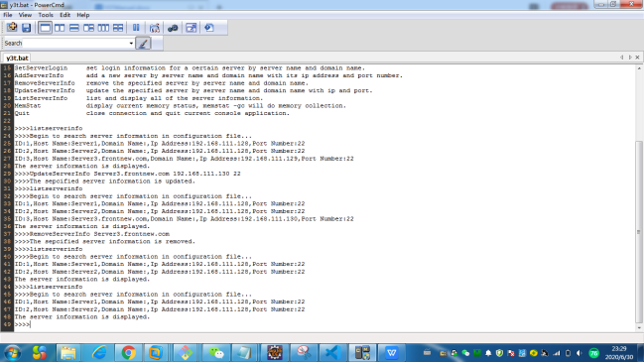644x362 pixels.
Task: Switch to two stacked panes layout
Action: (74, 28)
